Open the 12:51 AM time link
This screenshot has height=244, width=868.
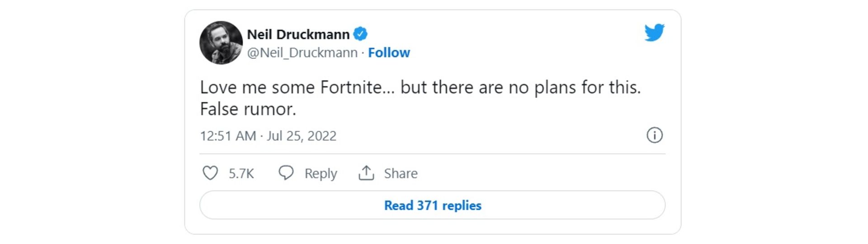pos(228,136)
